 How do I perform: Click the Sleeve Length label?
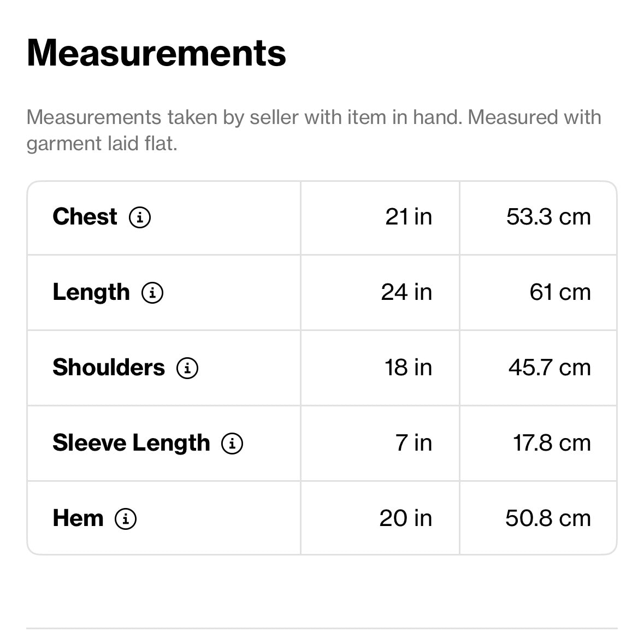click(131, 443)
